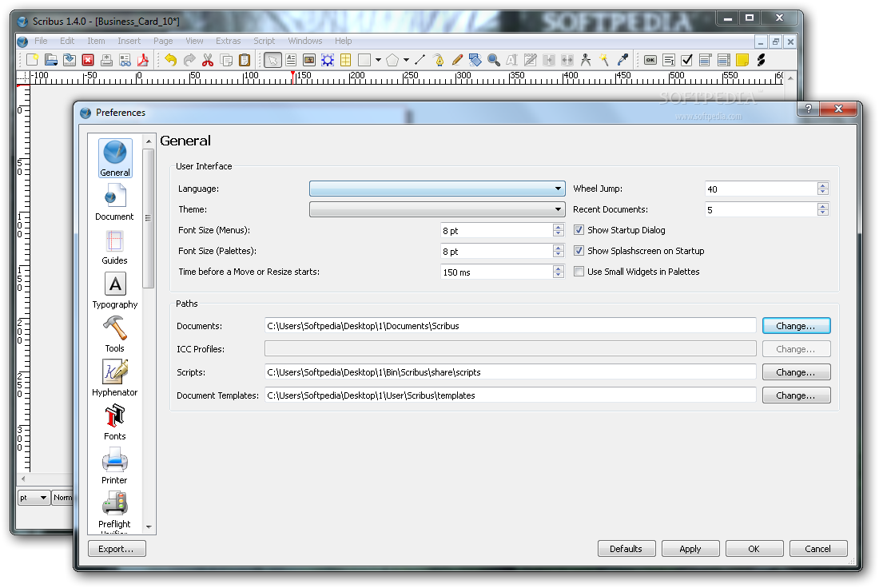Image resolution: width=879 pixels, height=588 pixels.
Task: Select the Measurements compass tool
Action: tap(586, 60)
